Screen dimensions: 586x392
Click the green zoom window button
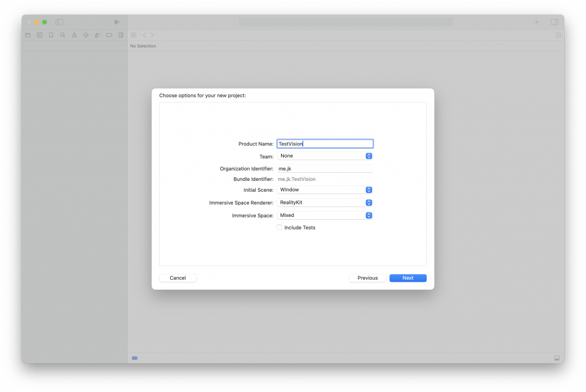click(x=45, y=22)
